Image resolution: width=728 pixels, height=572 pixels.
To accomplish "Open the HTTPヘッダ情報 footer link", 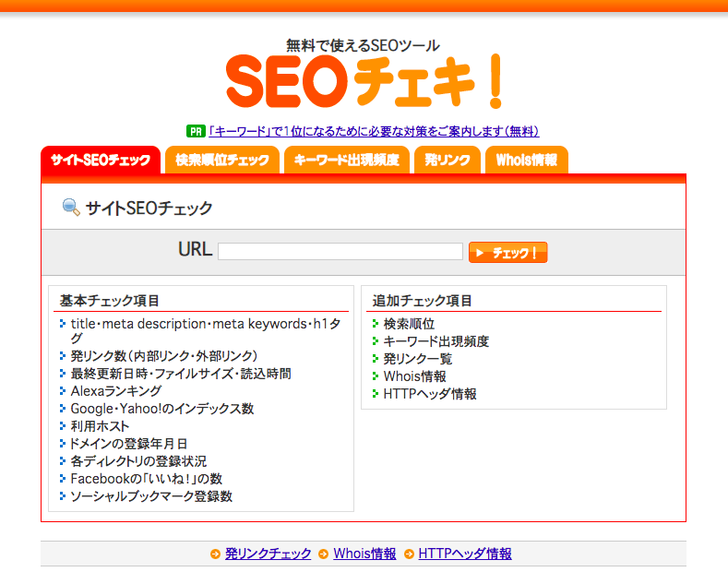I will (x=465, y=554).
